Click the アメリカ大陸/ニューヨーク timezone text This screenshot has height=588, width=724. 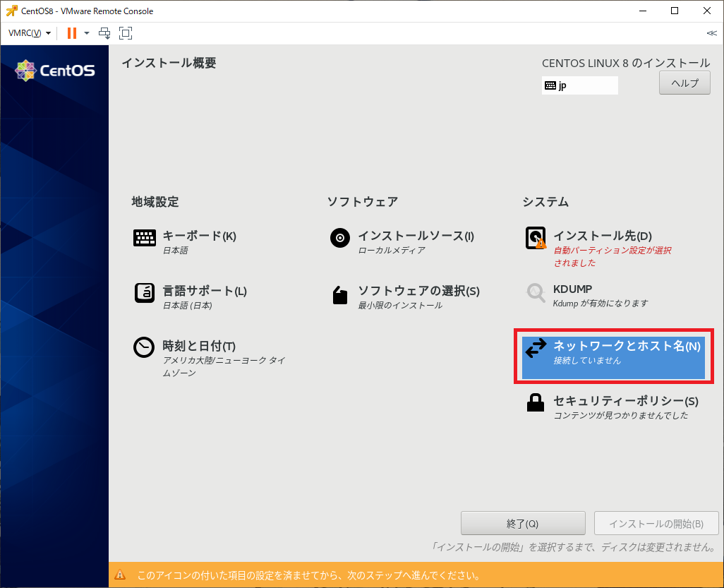224,366
